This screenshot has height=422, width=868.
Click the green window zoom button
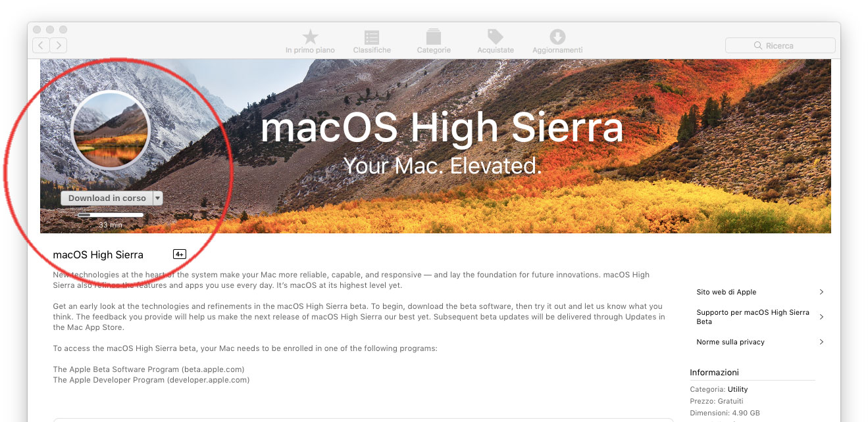[x=63, y=30]
